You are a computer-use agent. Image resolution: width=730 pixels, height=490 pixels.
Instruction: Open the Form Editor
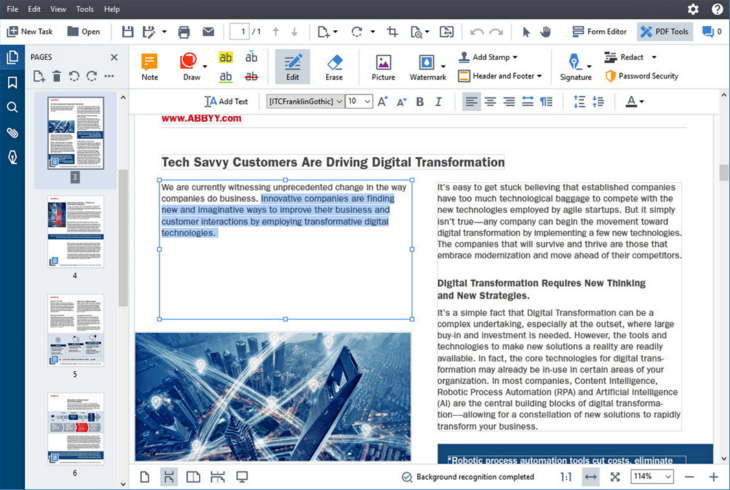pyautogui.click(x=599, y=32)
